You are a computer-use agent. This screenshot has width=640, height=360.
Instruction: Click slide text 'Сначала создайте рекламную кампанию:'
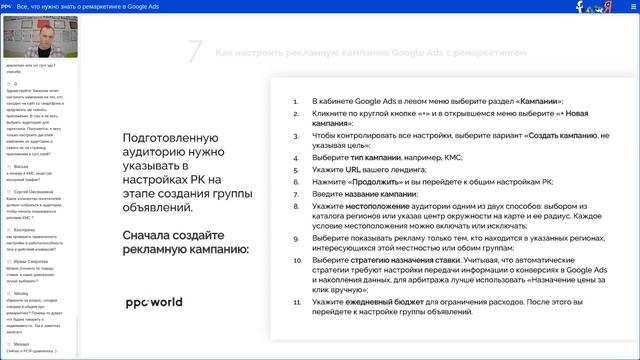186,242
